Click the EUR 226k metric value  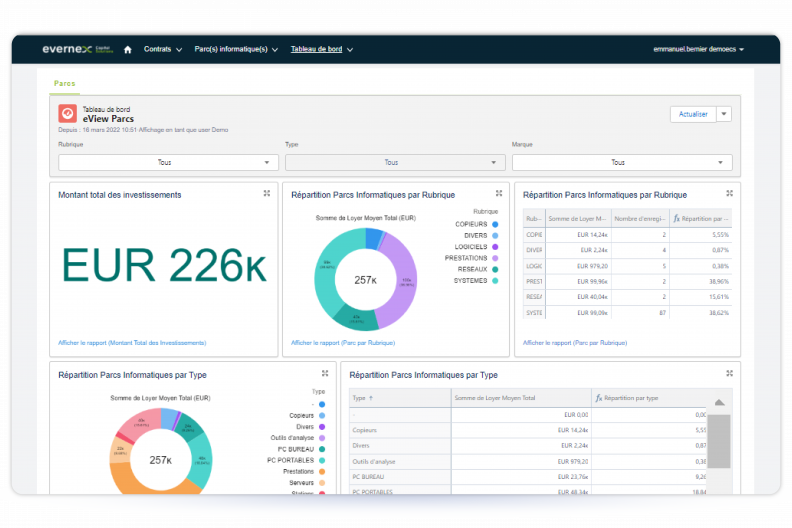[164, 265]
